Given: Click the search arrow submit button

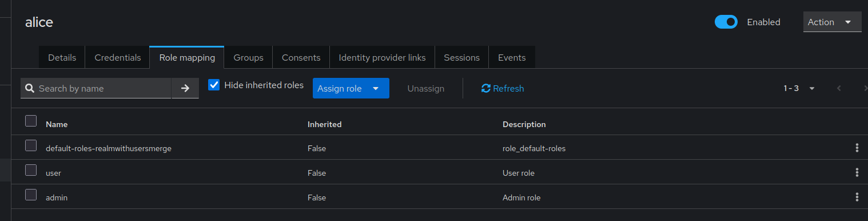Looking at the screenshot, I should pyautogui.click(x=185, y=88).
